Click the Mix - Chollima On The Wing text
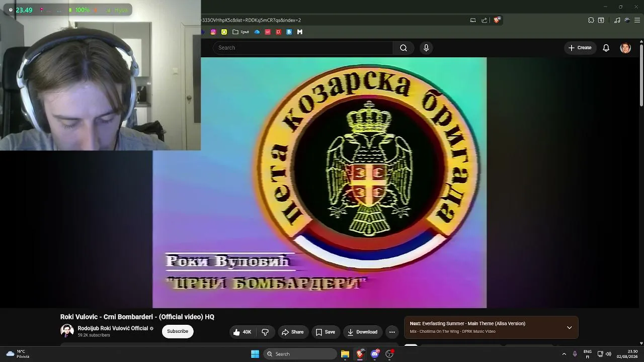 [452, 332]
